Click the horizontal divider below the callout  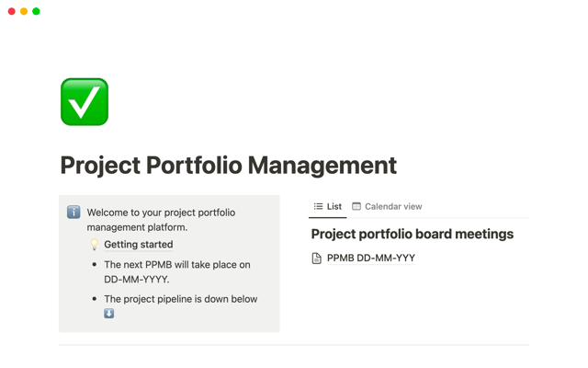pyautogui.click(x=294, y=345)
